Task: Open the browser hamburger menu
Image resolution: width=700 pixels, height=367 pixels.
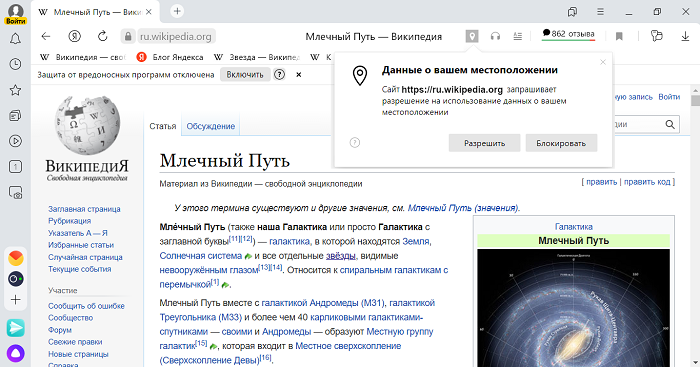Action: [x=601, y=12]
